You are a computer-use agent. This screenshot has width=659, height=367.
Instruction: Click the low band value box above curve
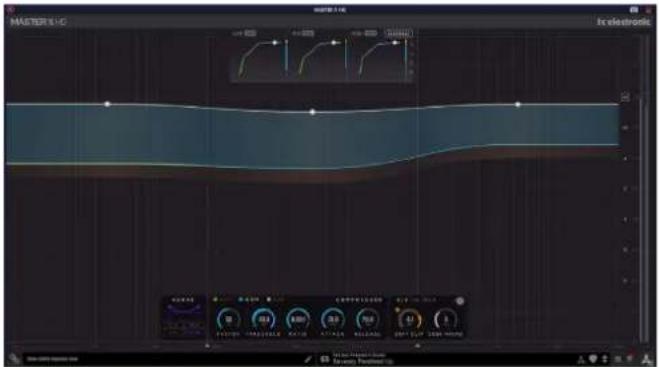(250, 33)
